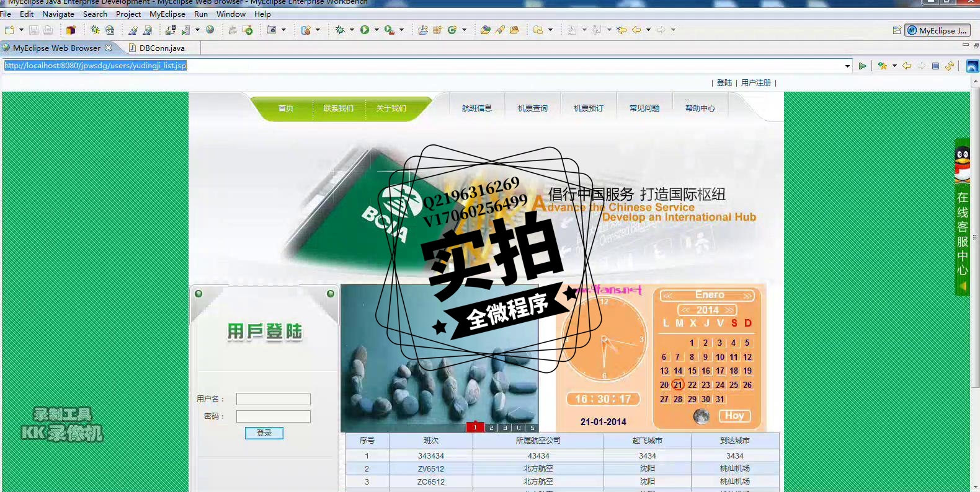Expand the External Tools dropdown arrow

[x=401, y=30]
